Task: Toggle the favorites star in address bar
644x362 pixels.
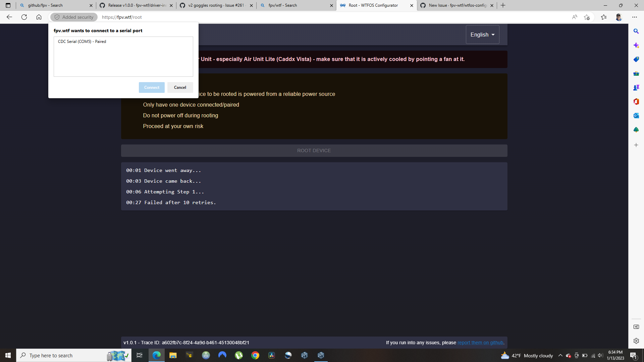Action: click(587, 17)
